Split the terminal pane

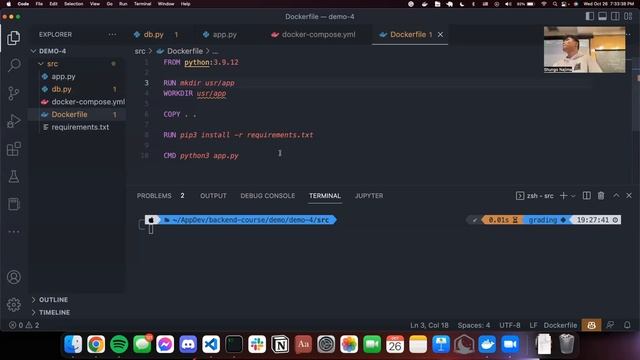(587, 196)
